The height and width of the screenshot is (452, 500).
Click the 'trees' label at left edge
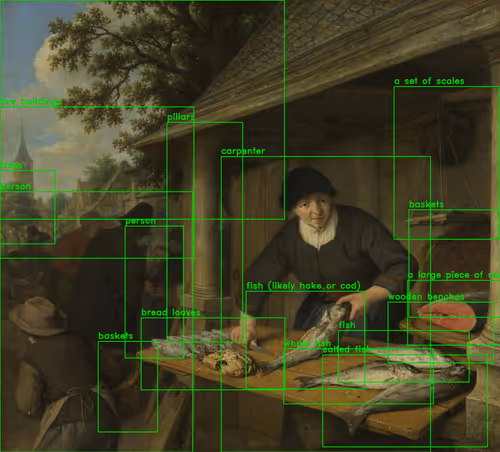11,165
